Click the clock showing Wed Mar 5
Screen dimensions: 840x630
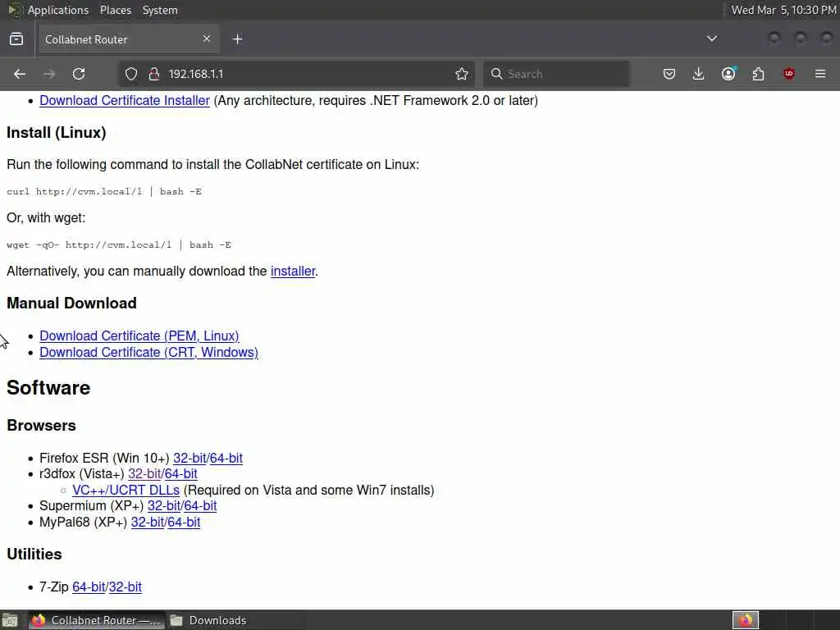783,10
